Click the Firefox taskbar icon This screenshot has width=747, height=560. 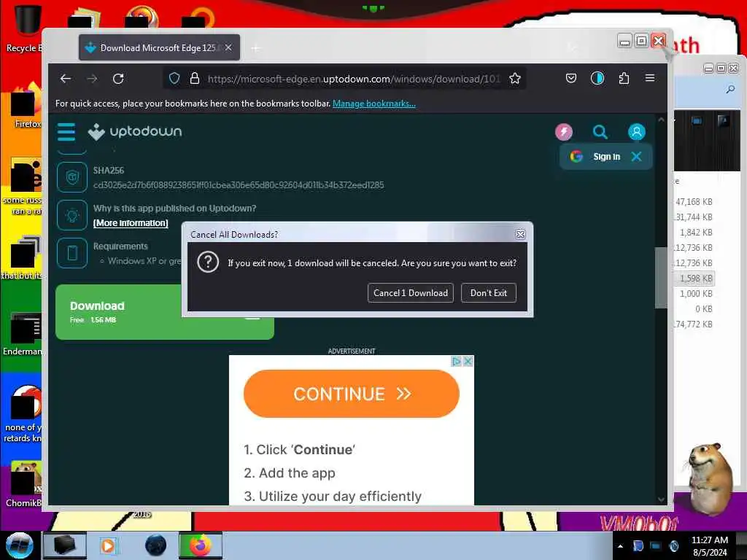click(x=200, y=545)
